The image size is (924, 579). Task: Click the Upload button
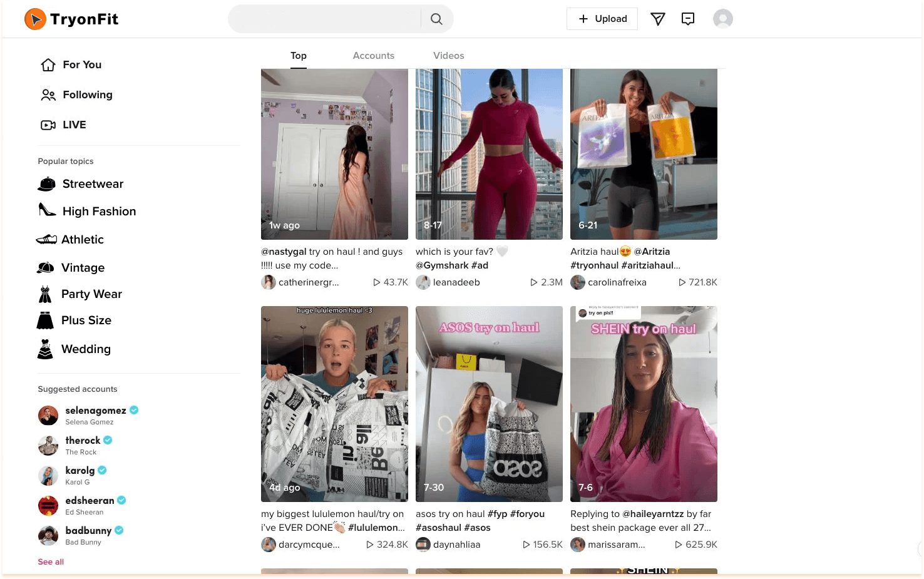click(602, 19)
